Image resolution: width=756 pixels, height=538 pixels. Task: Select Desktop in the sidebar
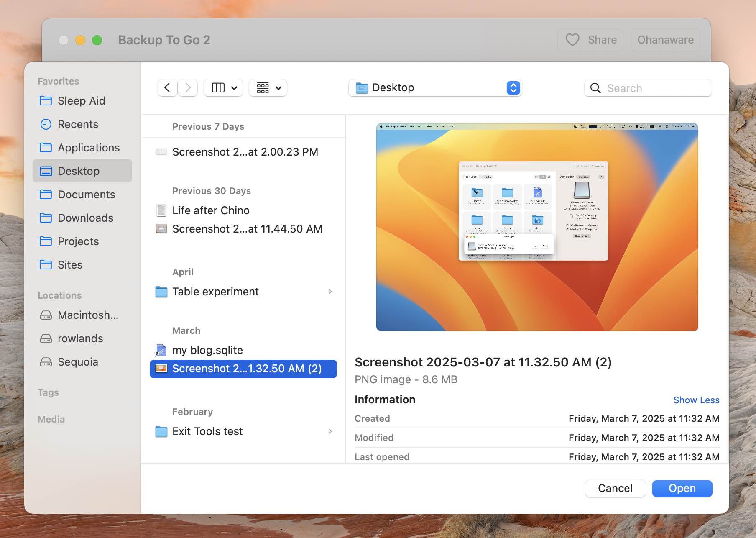tap(82, 171)
